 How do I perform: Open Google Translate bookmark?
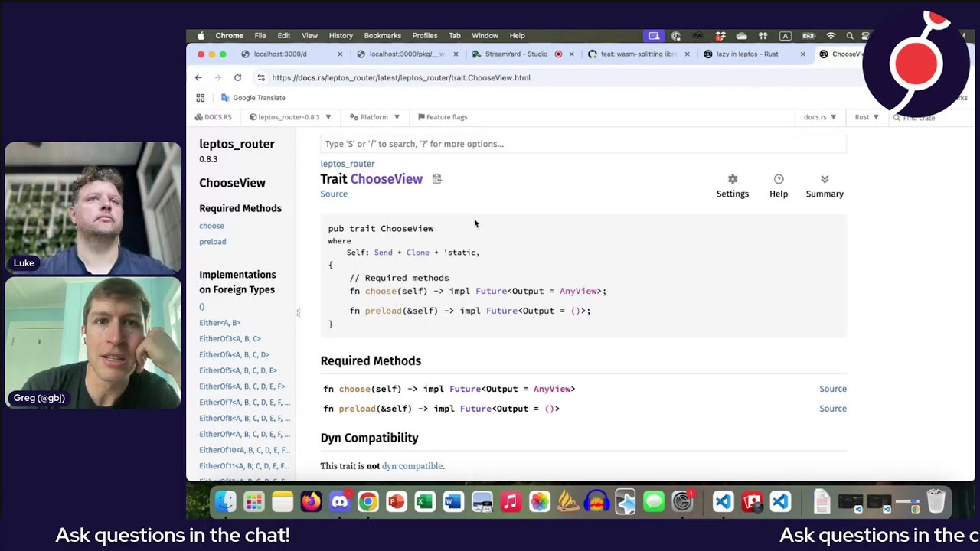click(253, 98)
